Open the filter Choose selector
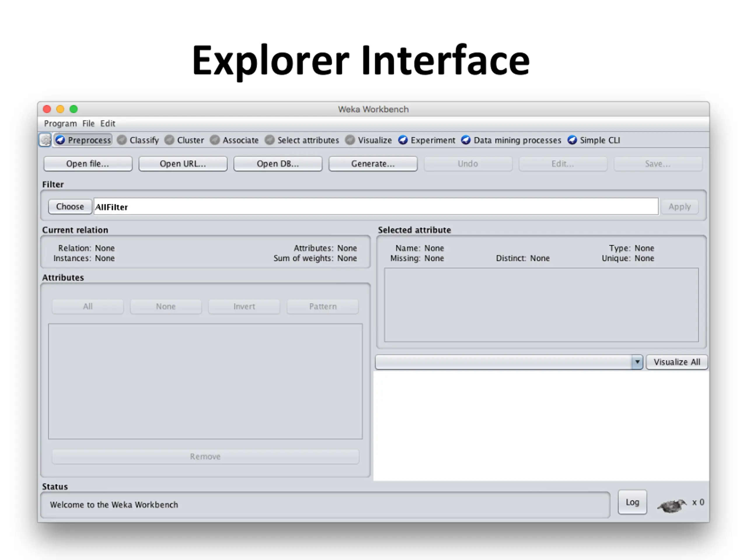Viewport: 747px width, 560px height. coord(70,206)
